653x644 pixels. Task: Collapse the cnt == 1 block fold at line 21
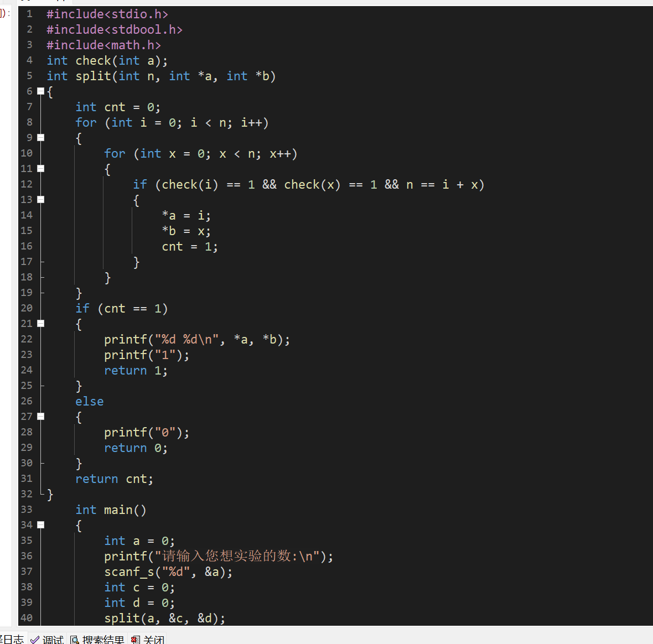(x=40, y=324)
